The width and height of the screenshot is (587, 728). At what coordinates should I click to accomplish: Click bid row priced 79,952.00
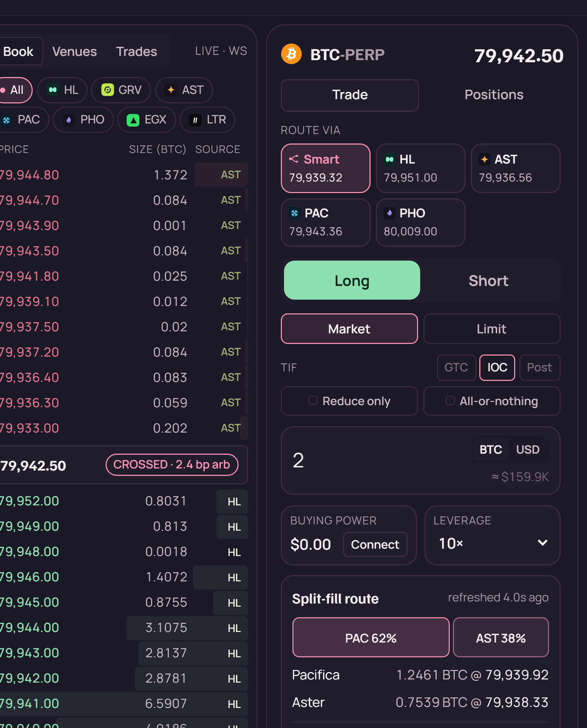123,501
